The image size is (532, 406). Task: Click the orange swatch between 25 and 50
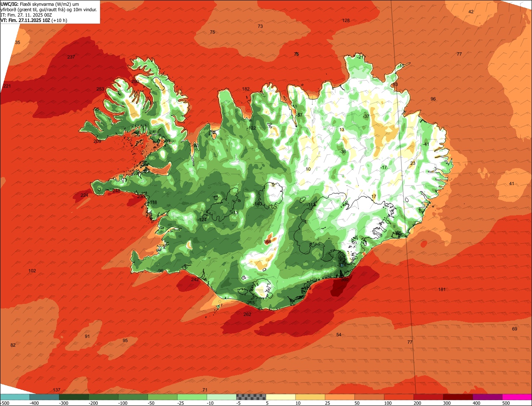coord(340,397)
